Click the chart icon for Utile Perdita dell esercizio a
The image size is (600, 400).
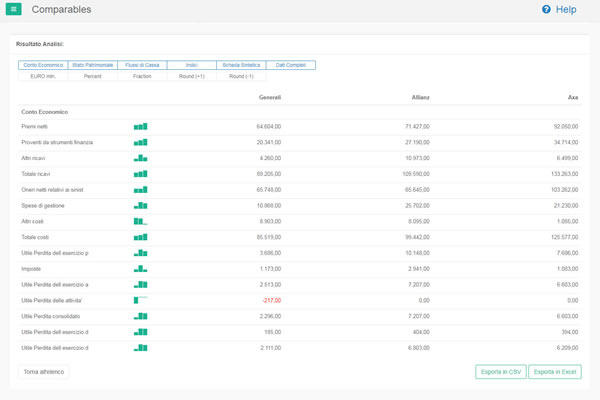[140, 285]
